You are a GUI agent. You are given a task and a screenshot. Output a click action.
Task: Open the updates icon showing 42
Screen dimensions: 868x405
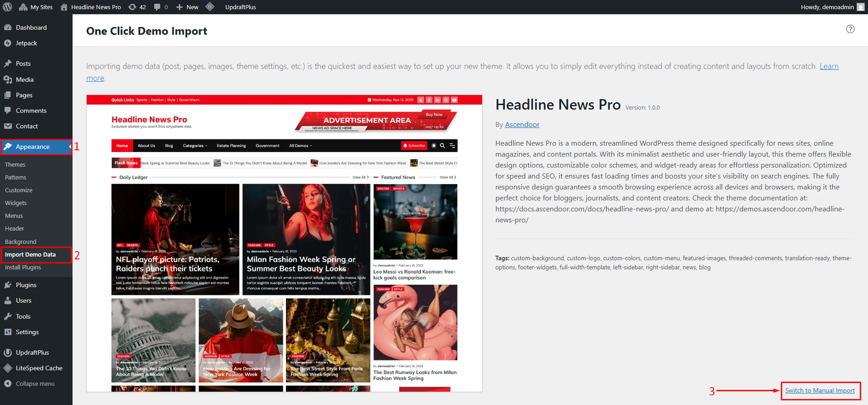(x=137, y=7)
